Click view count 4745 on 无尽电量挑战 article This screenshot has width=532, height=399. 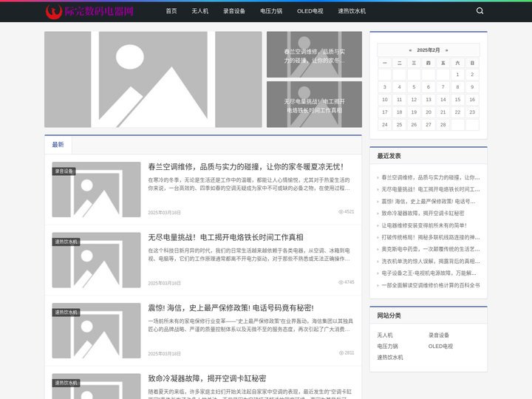[347, 282]
